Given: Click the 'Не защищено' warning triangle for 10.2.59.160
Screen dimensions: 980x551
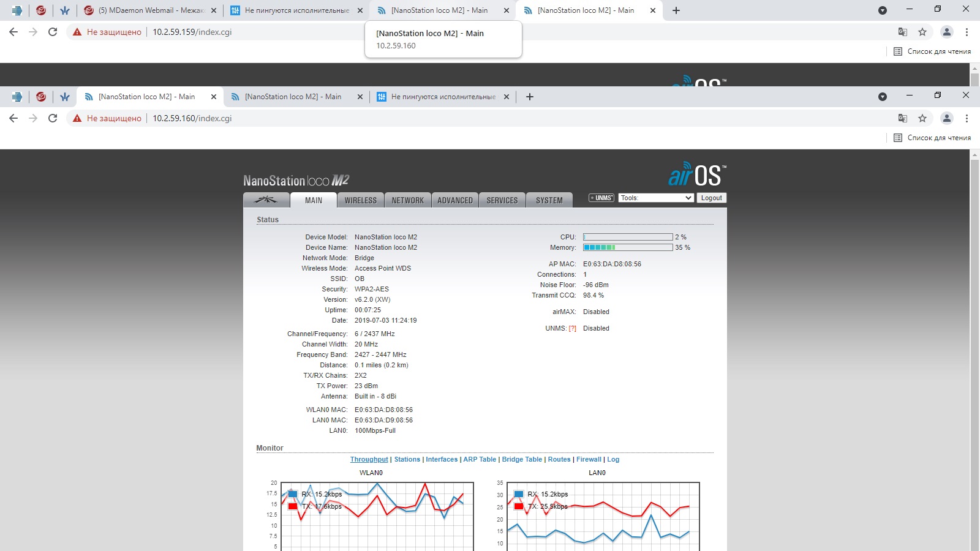Looking at the screenshot, I should 77,118.
